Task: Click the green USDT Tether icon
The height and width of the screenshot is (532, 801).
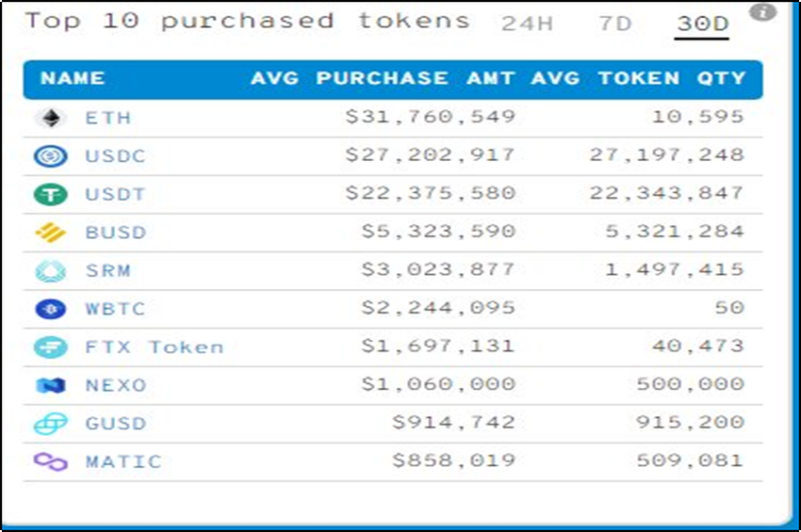Action: (50, 195)
